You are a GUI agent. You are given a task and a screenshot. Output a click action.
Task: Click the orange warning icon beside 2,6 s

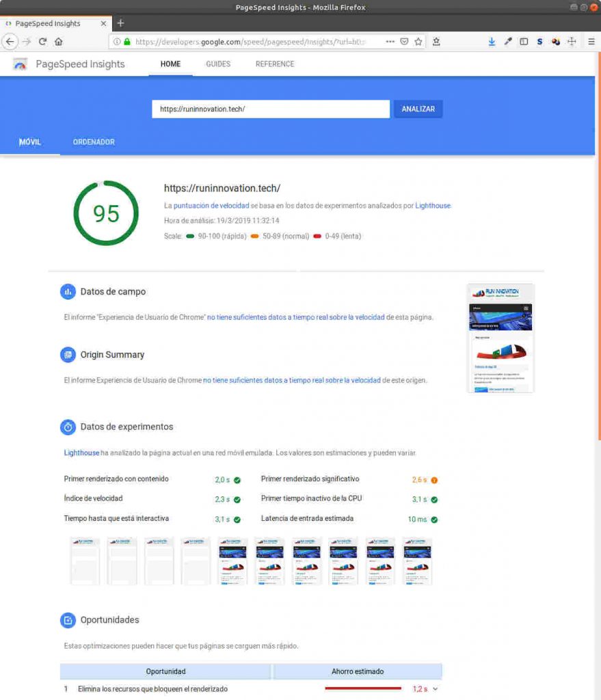[434, 481]
